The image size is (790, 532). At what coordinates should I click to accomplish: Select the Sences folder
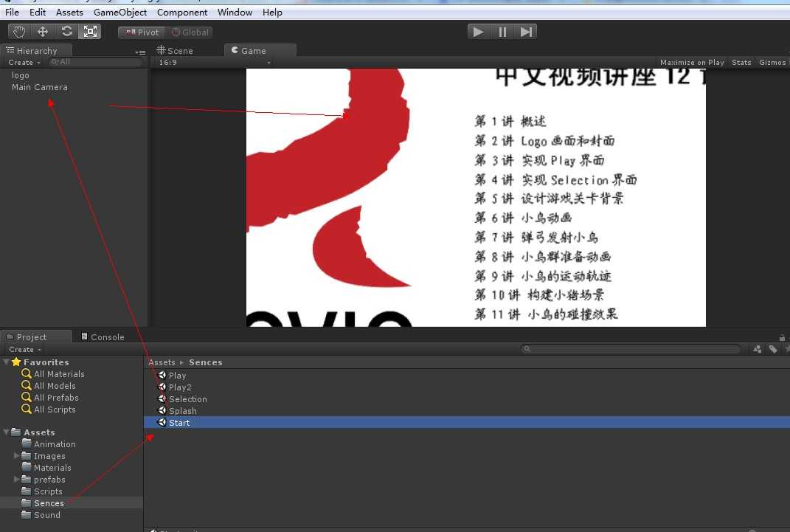(49, 502)
